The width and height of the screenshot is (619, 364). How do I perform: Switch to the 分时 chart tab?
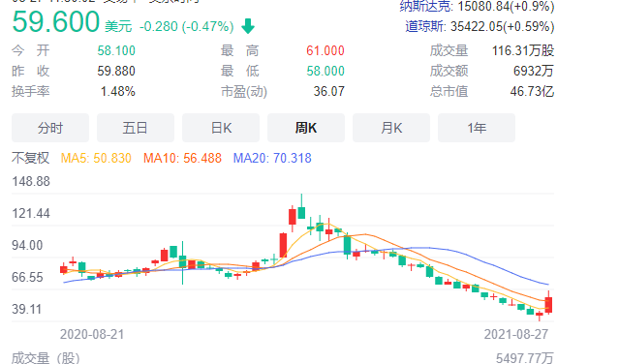(x=50, y=128)
